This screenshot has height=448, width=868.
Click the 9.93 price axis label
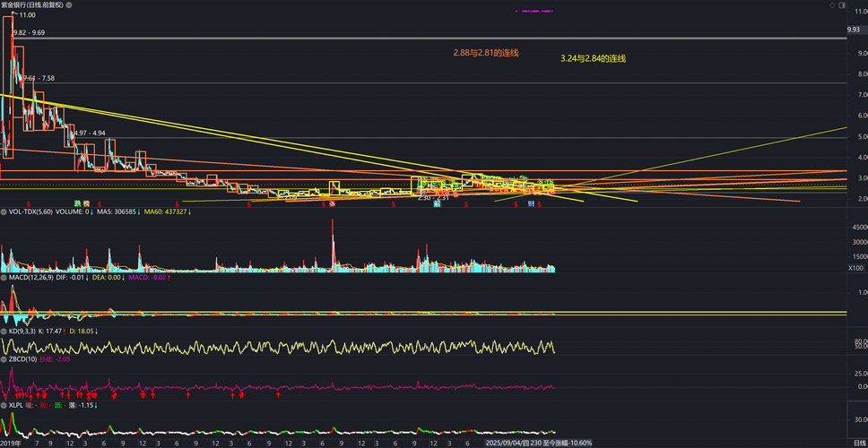point(855,30)
